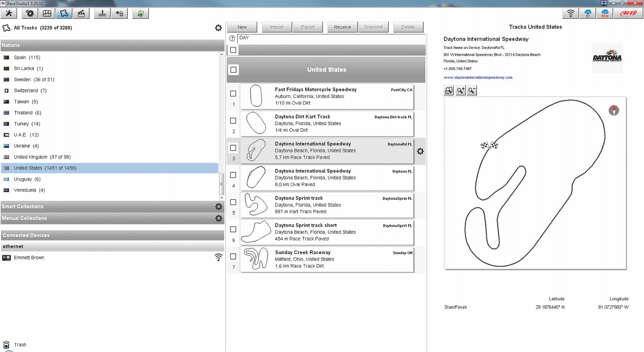Click the Export button
The width and height of the screenshot is (644, 352).
308,27
